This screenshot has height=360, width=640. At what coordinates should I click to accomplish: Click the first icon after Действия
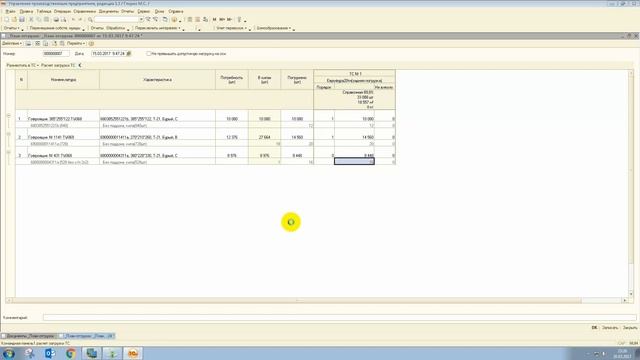29,43
